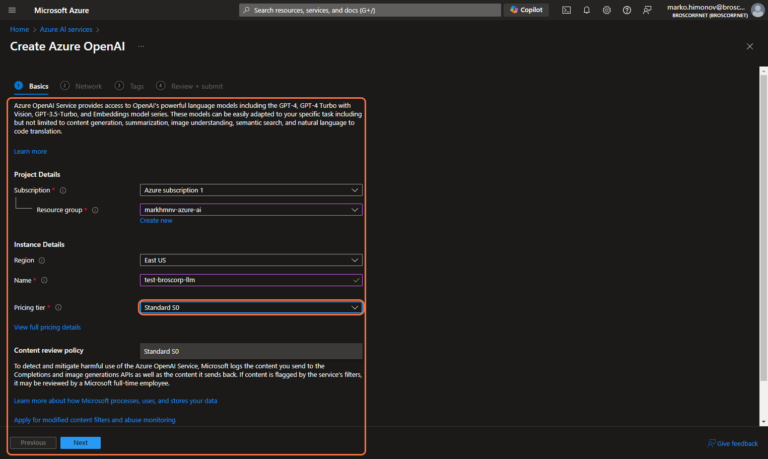Screen dimensions: 768x459
Task: Switch to the Tags tab
Action: pos(129,86)
